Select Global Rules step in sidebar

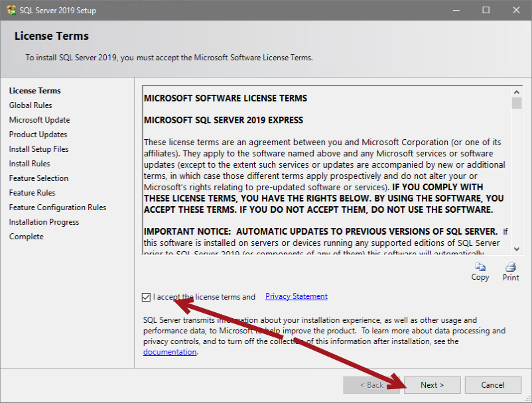[31, 105]
